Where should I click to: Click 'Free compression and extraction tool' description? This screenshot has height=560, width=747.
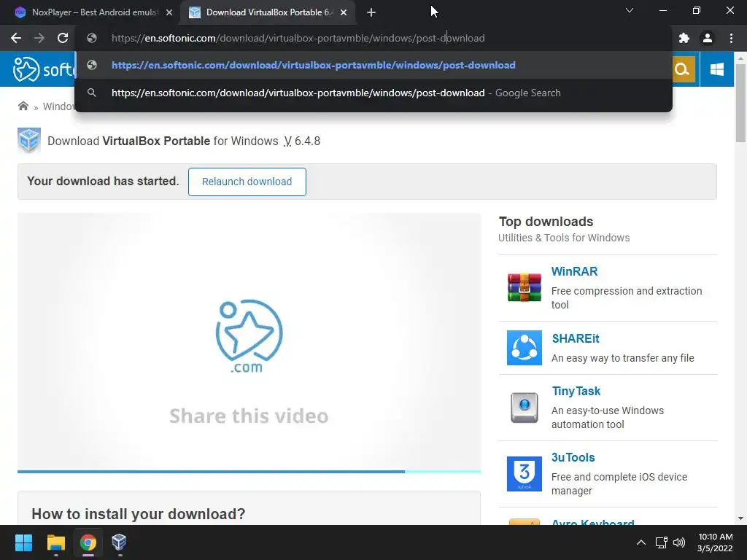coord(627,297)
